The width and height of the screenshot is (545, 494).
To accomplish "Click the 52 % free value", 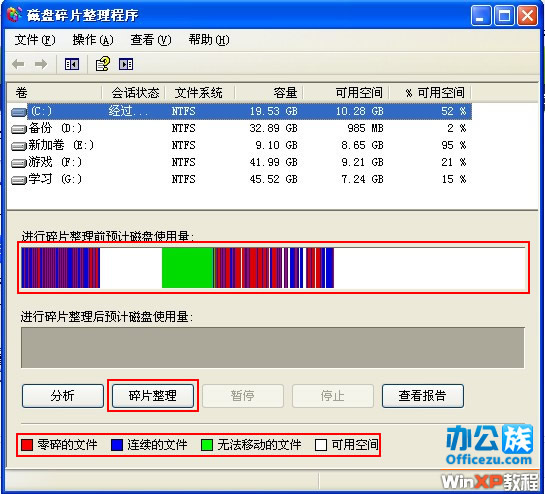I will click(x=454, y=111).
